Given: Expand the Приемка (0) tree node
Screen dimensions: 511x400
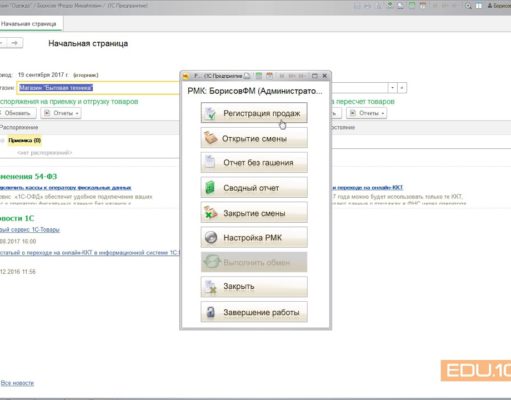Looking at the screenshot, I should (x=2, y=140).
